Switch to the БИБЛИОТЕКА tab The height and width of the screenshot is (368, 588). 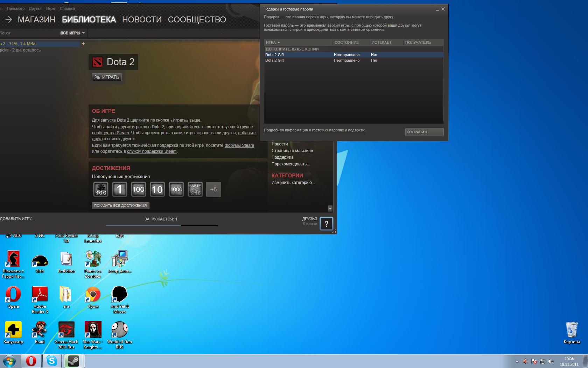[89, 20]
